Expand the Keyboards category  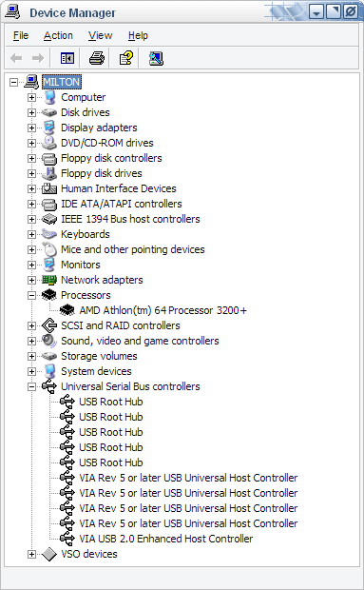[32, 234]
